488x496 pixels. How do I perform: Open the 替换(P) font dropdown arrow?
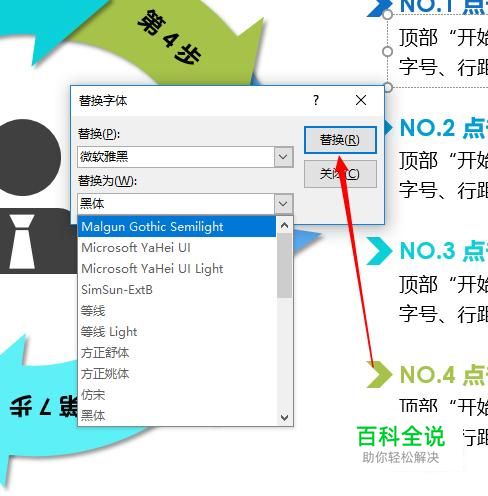283,157
